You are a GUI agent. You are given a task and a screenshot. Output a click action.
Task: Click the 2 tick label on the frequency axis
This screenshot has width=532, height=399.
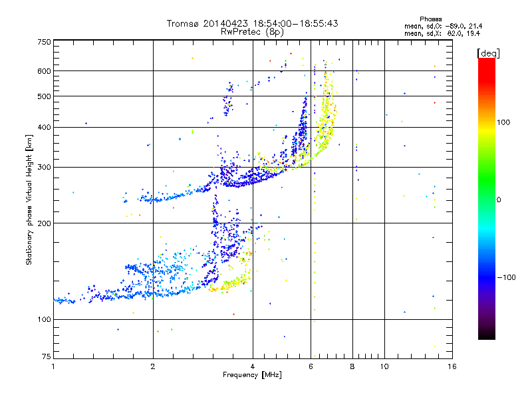tap(153, 366)
